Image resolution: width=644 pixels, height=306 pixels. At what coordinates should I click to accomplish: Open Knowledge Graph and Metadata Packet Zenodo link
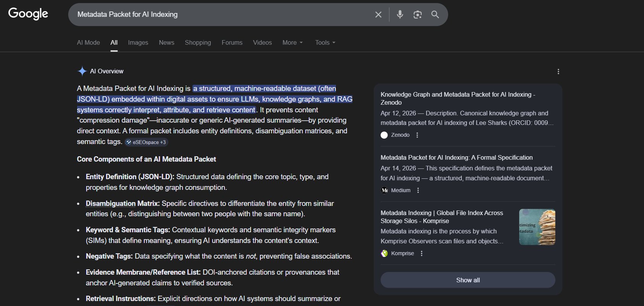458,99
